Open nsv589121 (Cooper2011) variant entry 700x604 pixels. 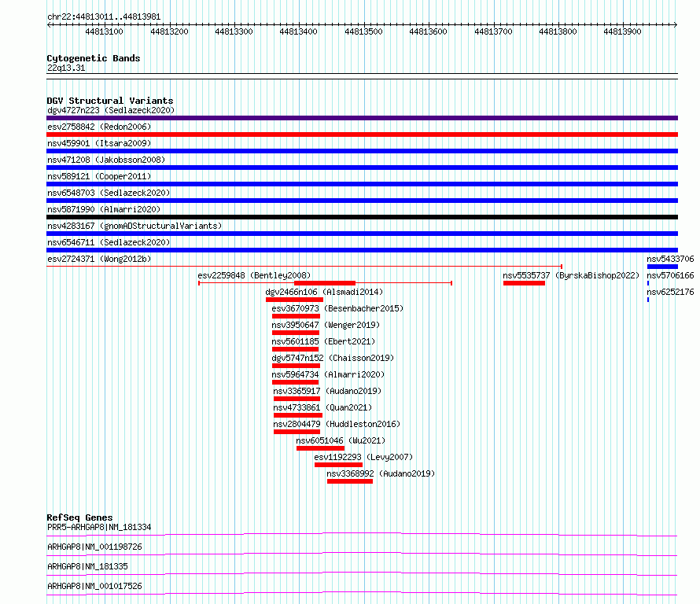coord(99,176)
